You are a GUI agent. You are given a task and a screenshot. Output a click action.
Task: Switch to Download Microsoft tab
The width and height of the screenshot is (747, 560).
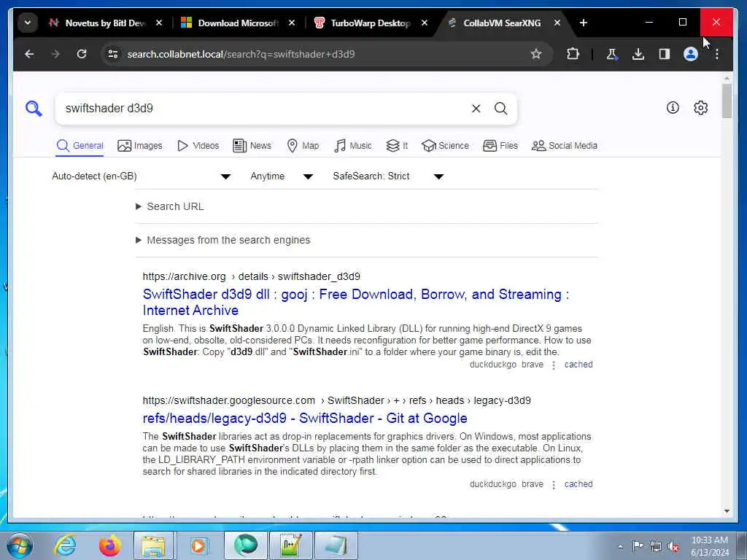(x=237, y=23)
